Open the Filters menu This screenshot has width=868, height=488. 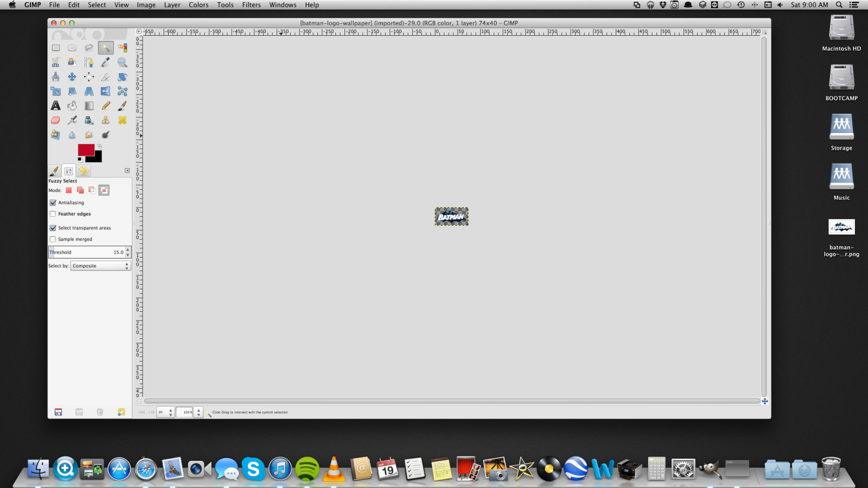(251, 5)
